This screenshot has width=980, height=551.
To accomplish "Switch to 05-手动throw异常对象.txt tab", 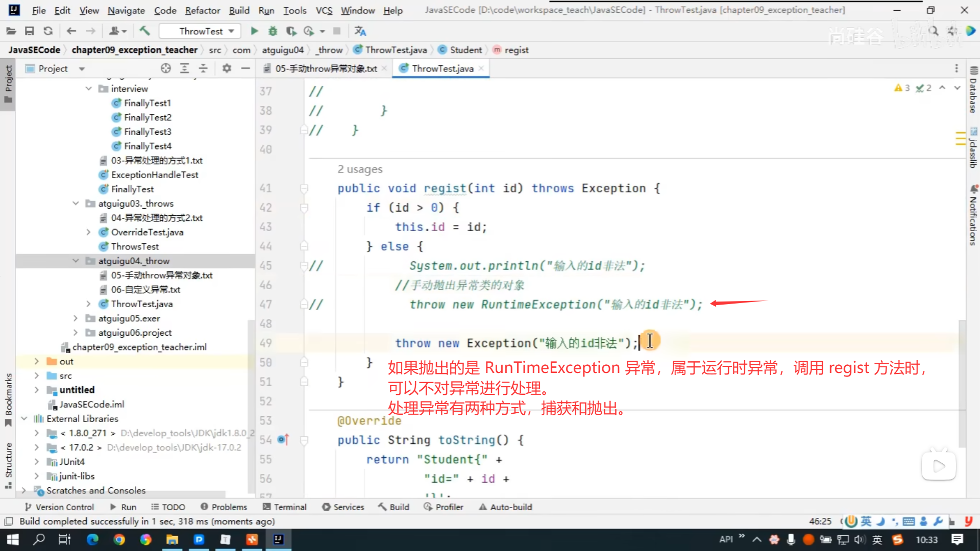I will click(x=326, y=68).
